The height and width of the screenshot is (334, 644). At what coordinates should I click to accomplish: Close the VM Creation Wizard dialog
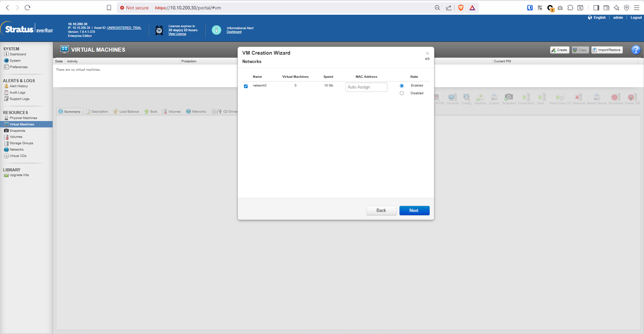click(x=427, y=53)
